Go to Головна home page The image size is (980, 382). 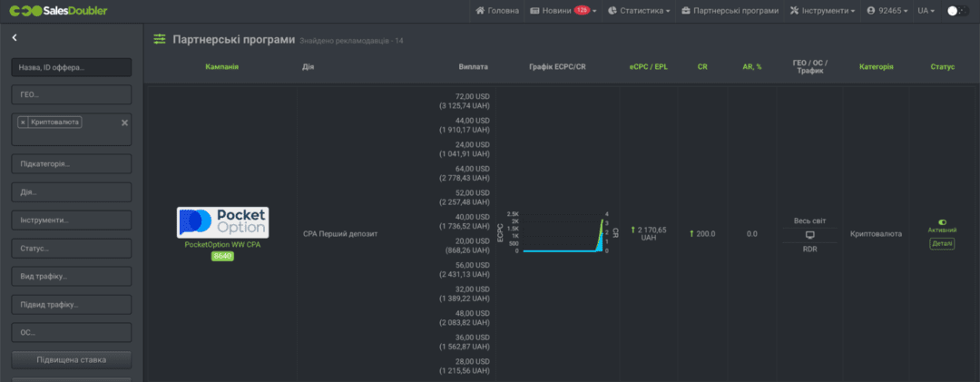[x=497, y=11]
